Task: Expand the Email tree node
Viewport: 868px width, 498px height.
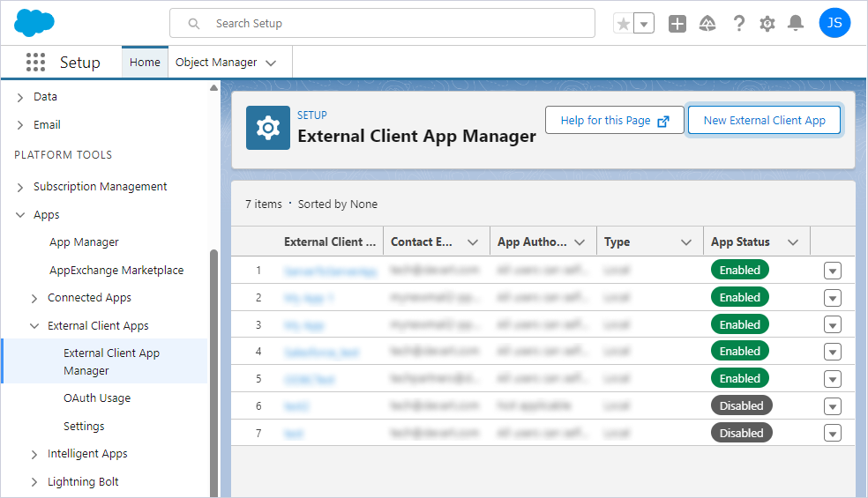Action: [20, 125]
